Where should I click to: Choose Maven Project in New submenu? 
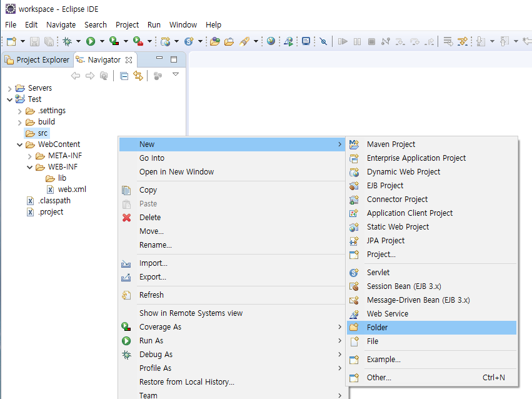click(431, 144)
